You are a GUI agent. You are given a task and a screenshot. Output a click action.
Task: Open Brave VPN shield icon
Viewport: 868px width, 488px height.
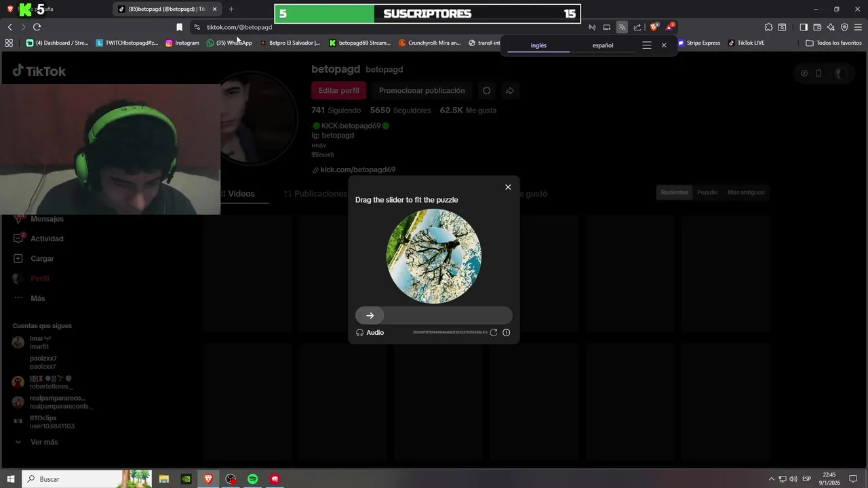tap(844, 27)
